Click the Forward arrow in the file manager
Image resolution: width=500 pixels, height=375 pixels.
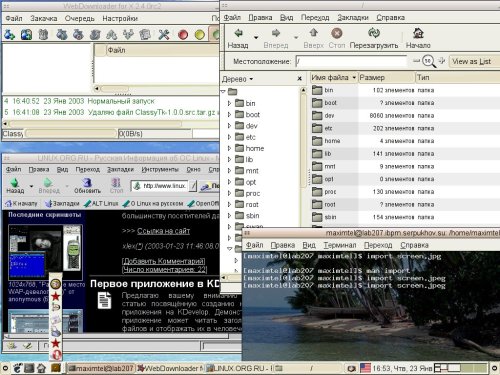[276, 33]
